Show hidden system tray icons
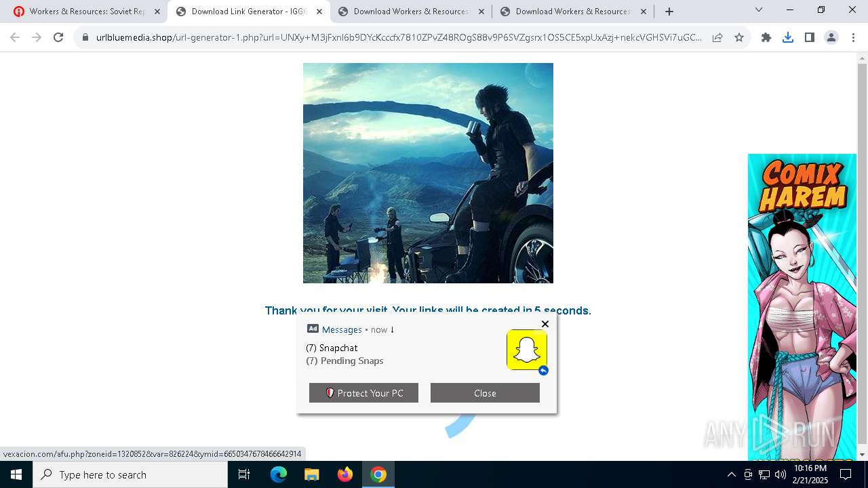Viewport: 868px width, 488px height. [x=731, y=474]
